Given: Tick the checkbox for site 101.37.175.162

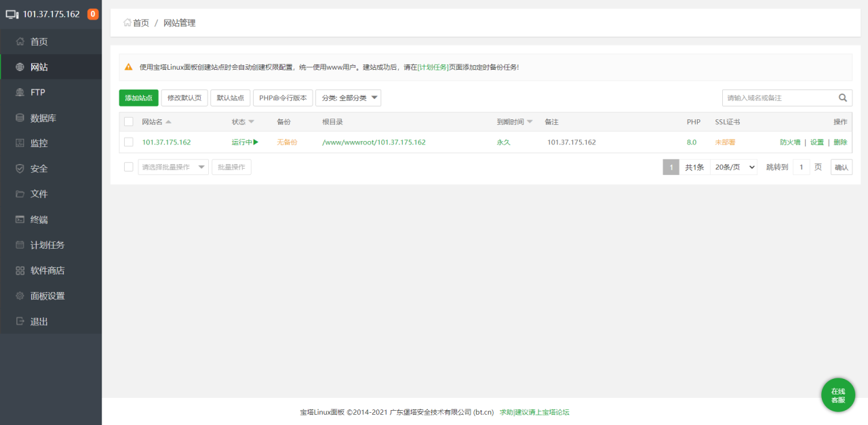Looking at the screenshot, I should coord(129,142).
